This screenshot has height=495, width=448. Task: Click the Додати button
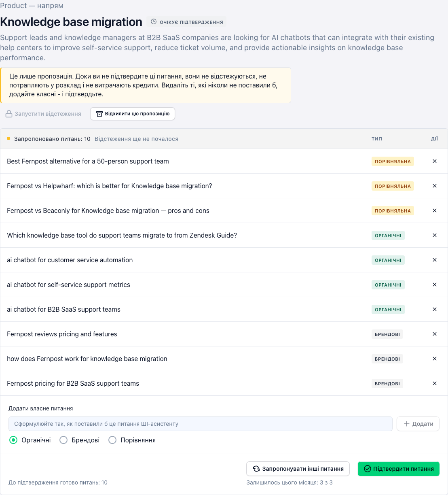coord(418,424)
